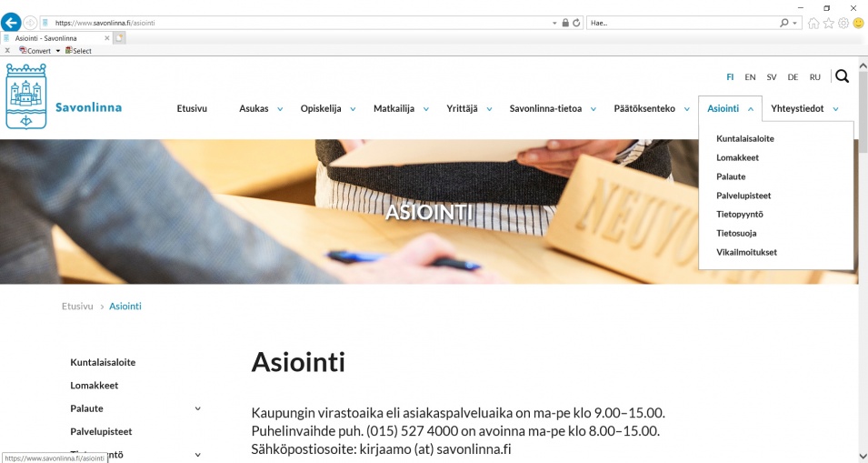868x463 pixels.
Task: Choose Vikailmoitukset from the dropdown menu
Action: pyautogui.click(x=747, y=252)
